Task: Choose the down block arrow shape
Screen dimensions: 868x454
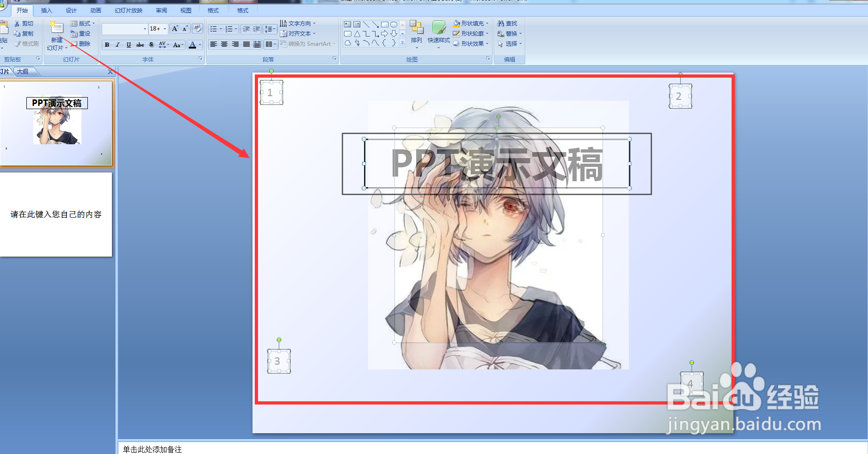Action: coord(394,34)
